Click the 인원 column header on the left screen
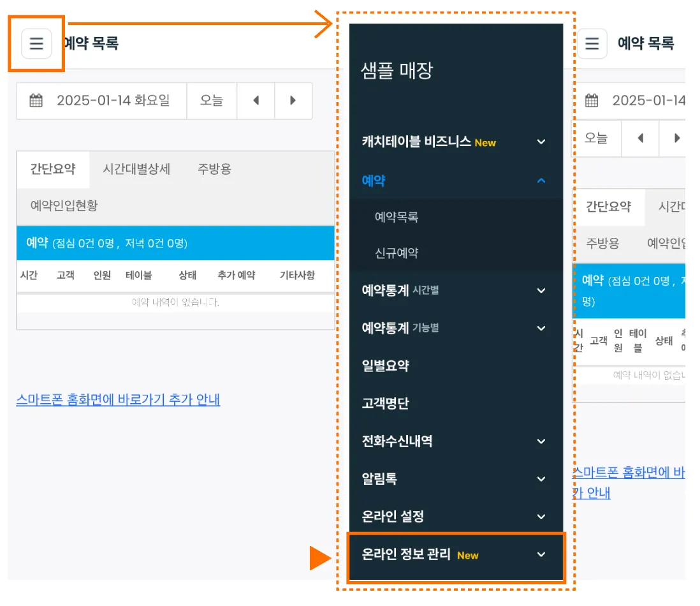Image resolution: width=700 pixels, height=606 pixels. pos(102,275)
